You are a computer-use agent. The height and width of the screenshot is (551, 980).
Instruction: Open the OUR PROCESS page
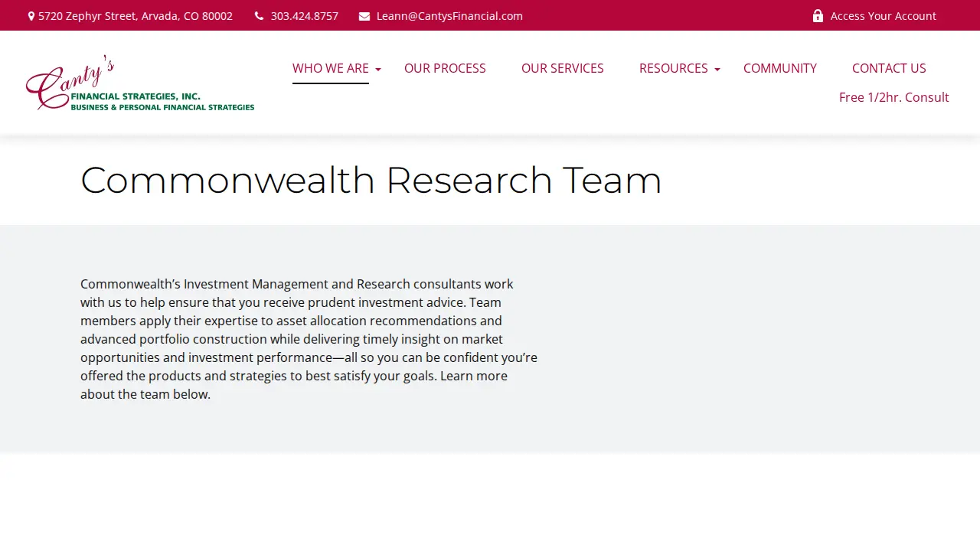pyautogui.click(x=445, y=68)
